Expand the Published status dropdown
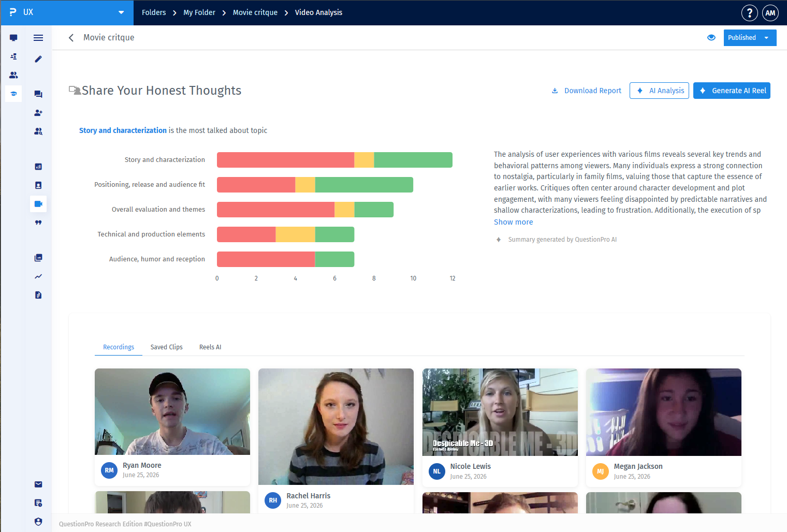The height and width of the screenshot is (532, 787). (750, 38)
